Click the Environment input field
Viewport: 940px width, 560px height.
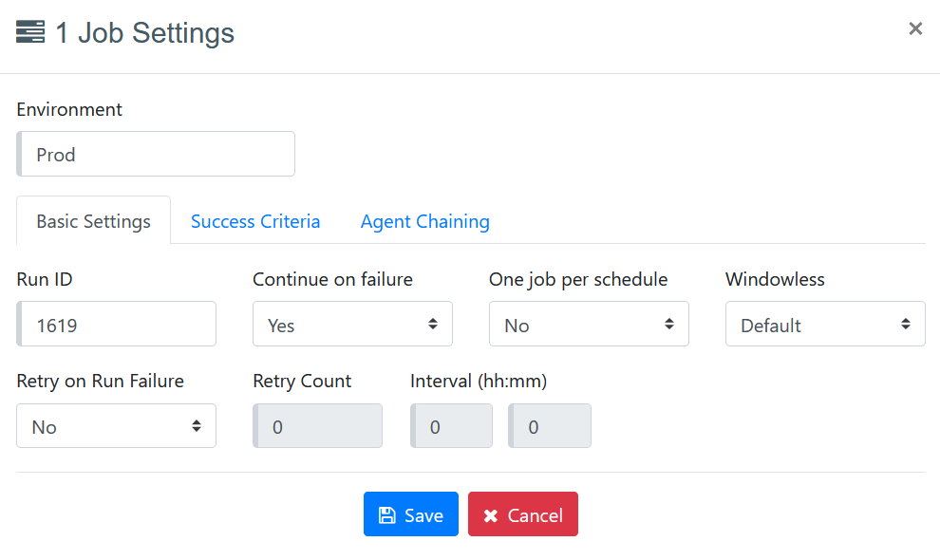click(157, 154)
